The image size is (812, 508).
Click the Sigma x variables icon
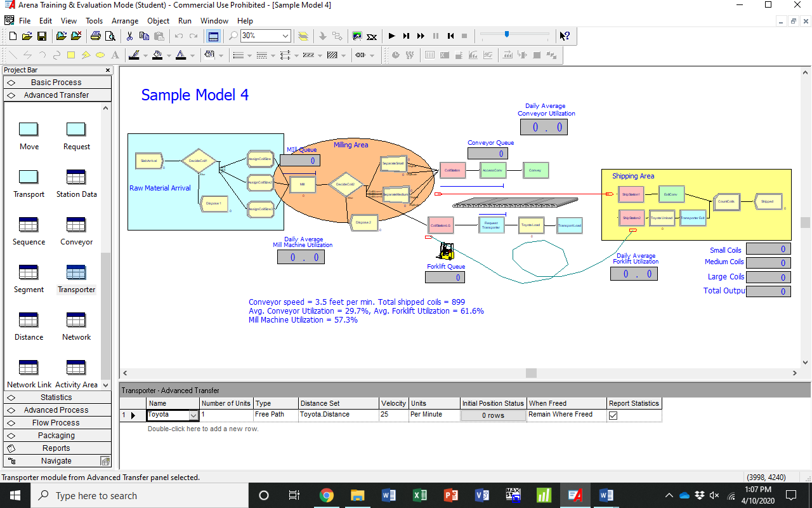372,36
